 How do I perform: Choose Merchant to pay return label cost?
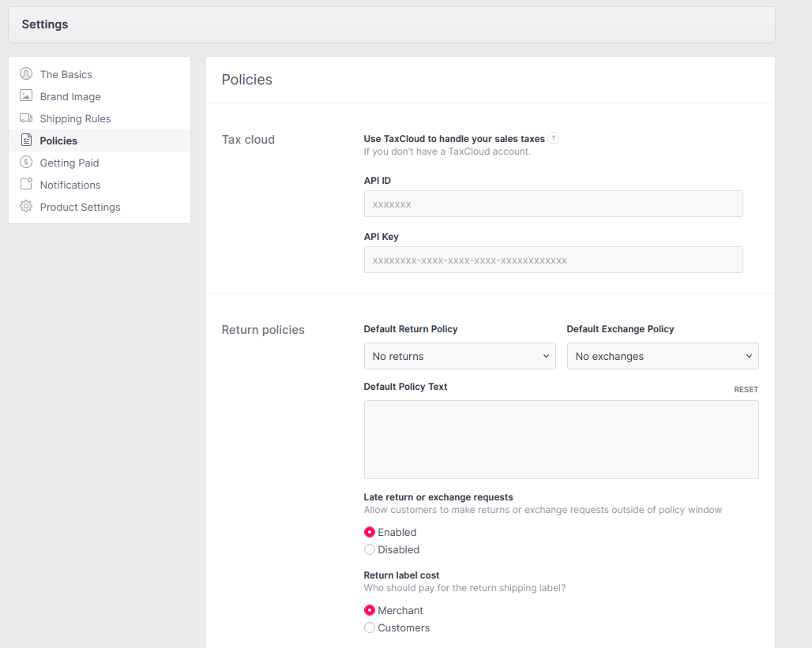(370, 610)
